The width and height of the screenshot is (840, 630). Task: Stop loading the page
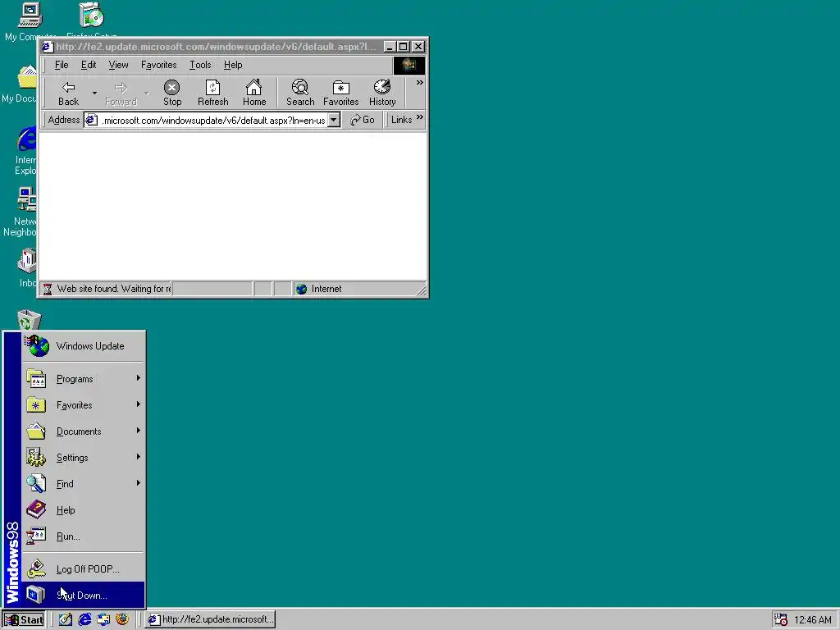172,94
